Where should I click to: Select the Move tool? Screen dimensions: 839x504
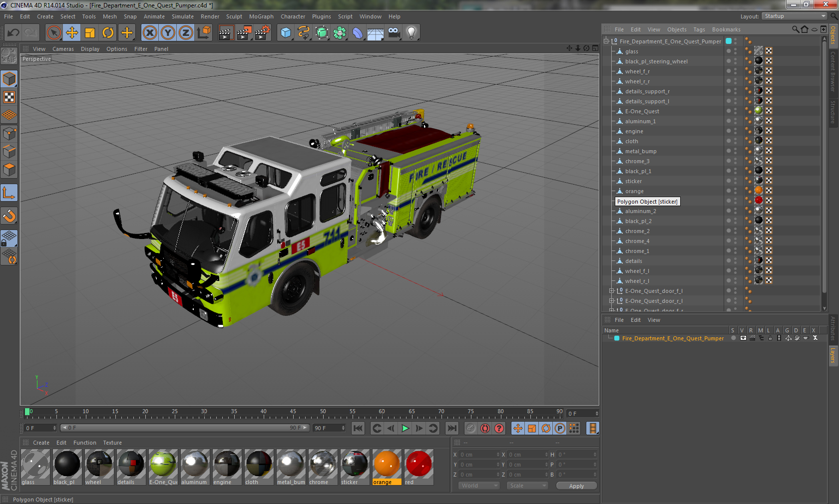pos(72,33)
